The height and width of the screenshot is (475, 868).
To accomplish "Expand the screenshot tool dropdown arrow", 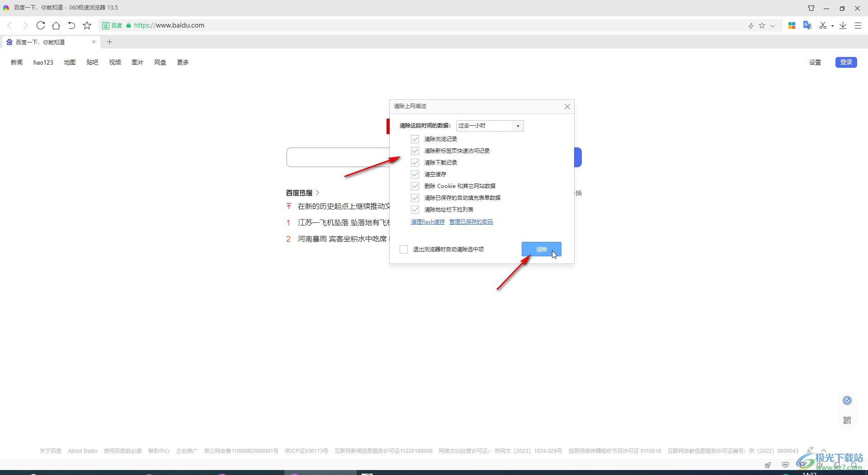I will click(x=832, y=26).
